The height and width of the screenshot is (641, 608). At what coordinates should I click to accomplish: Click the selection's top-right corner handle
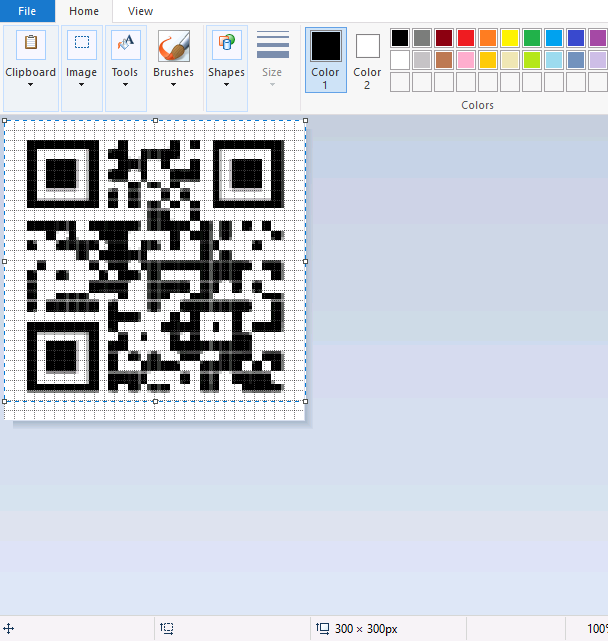point(305,121)
